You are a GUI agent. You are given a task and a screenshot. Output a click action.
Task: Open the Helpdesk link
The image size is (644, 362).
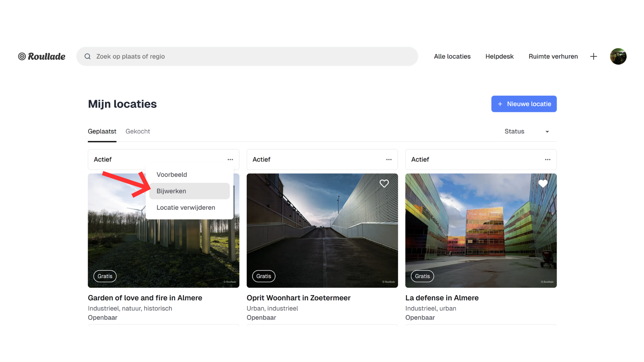pyautogui.click(x=499, y=56)
